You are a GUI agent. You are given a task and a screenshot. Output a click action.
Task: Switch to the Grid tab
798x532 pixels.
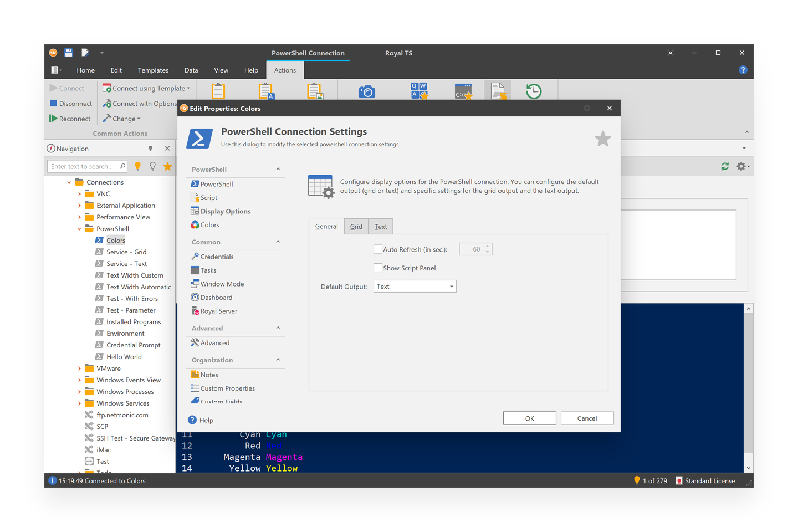[x=356, y=226]
